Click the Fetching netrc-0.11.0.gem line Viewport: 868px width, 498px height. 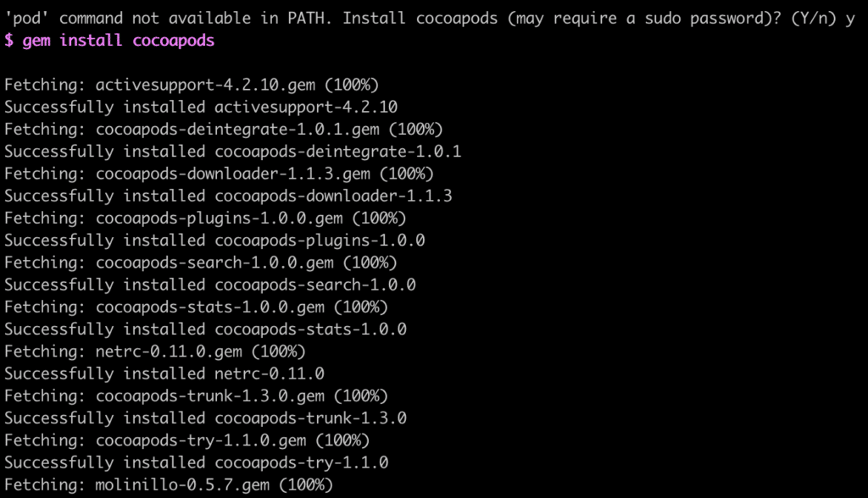tap(155, 351)
